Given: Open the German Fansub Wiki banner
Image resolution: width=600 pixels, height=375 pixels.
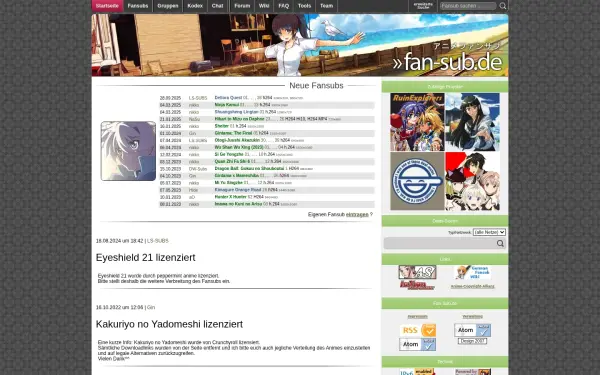Looking at the screenshot, I should 473,272.
